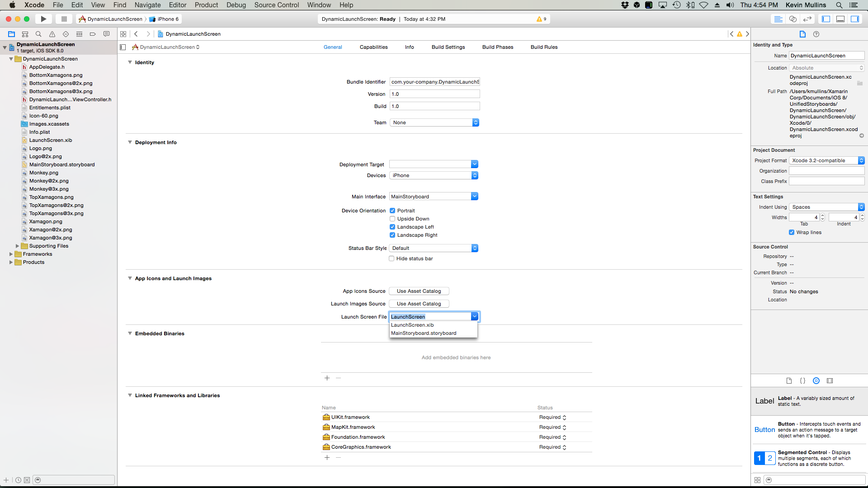This screenshot has width=868, height=488.
Task: Open the Find navigator (magnifier icon)
Action: (x=38, y=34)
